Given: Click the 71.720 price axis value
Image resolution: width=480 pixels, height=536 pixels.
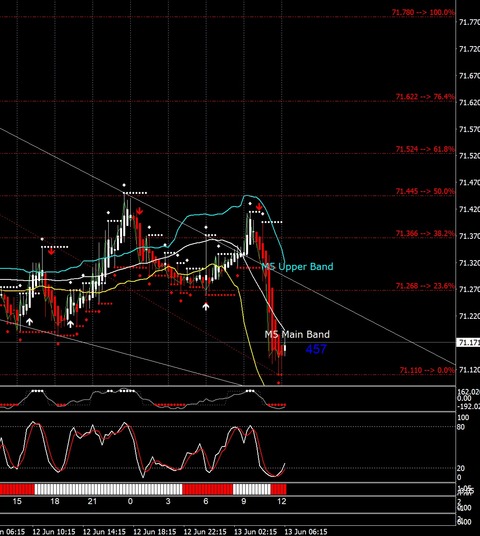Looking at the screenshot, I should click(x=469, y=49).
